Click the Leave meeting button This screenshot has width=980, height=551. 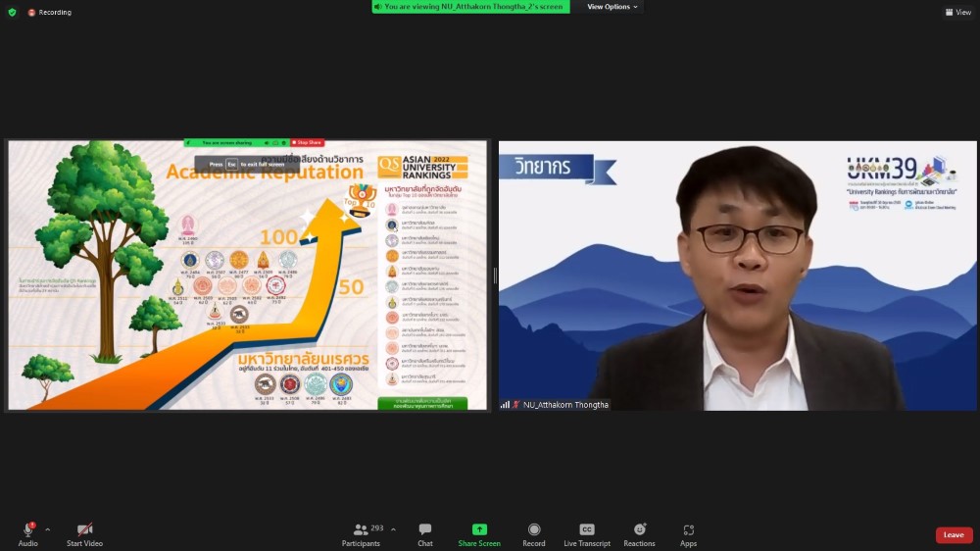click(954, 534)
